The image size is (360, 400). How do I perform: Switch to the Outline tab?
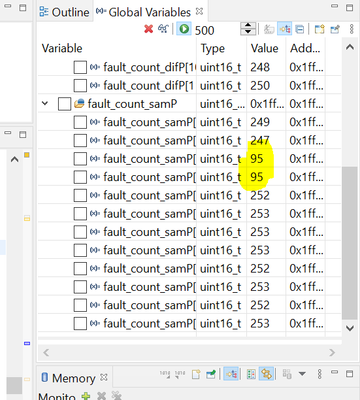[64, 12]
